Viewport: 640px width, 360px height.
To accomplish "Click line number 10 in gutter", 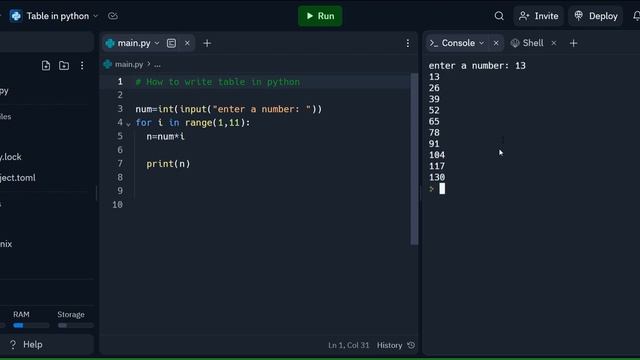I will pyautogui.click(x=118, y=204).
